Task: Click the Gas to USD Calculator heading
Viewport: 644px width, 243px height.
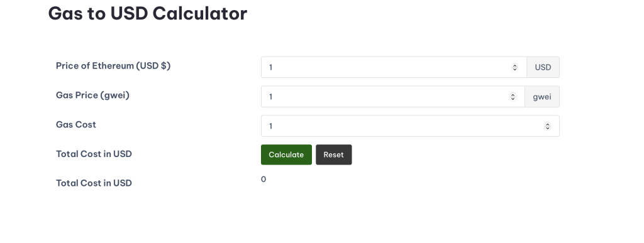Action: click(147, 14)
